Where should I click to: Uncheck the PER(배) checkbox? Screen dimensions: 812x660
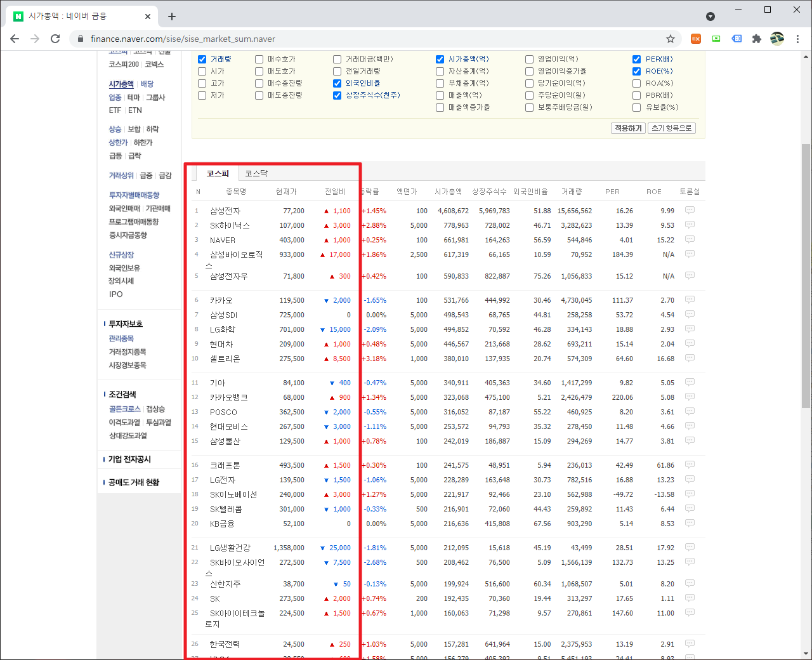click(x=637, y=59)
